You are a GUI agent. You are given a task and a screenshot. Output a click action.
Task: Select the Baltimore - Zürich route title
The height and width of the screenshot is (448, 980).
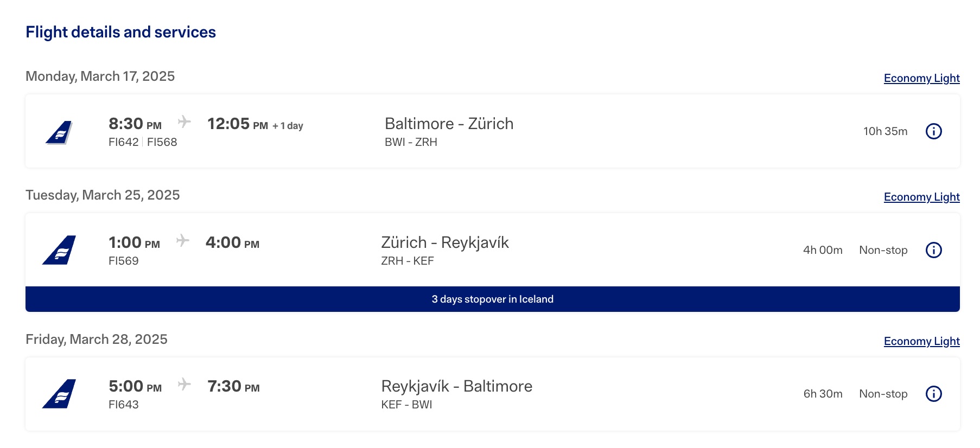click(x=449, y=124)
